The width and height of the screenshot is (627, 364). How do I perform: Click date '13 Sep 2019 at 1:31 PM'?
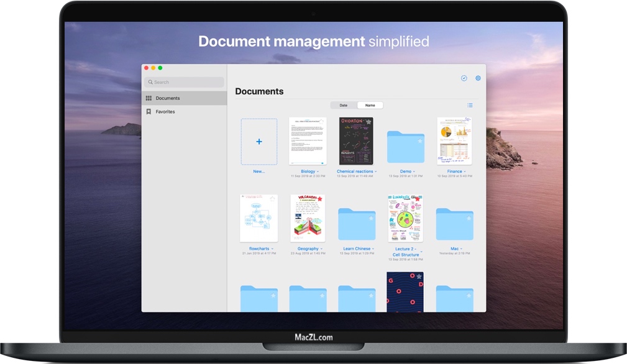[x=406, y=176]
